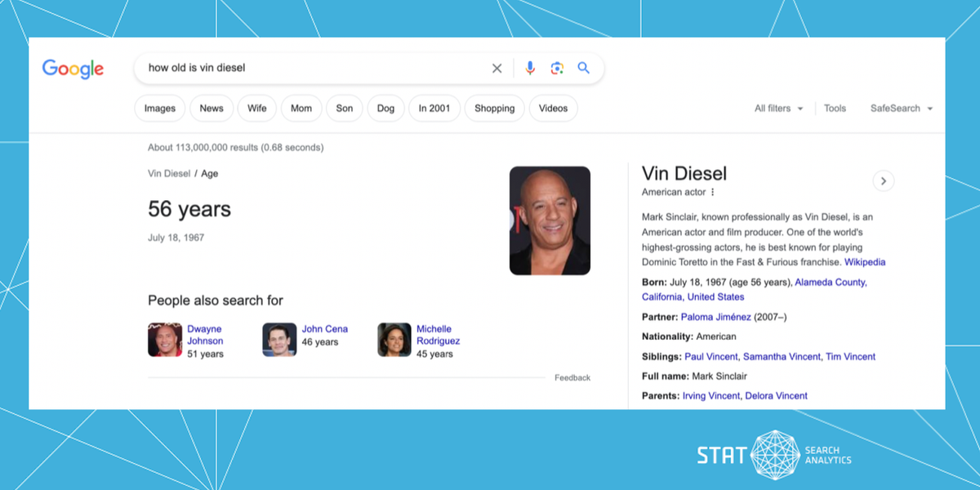This screenshot has width=980, height=490.
Task: Select the Wife search chip
Action: (x=256, y=108)
